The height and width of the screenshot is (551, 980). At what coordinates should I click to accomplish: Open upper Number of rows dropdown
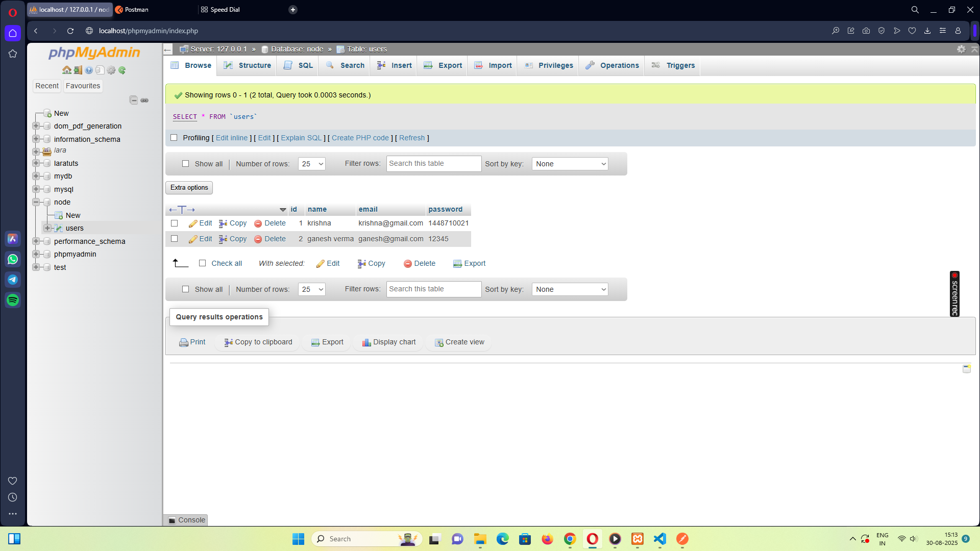[312, 164]
